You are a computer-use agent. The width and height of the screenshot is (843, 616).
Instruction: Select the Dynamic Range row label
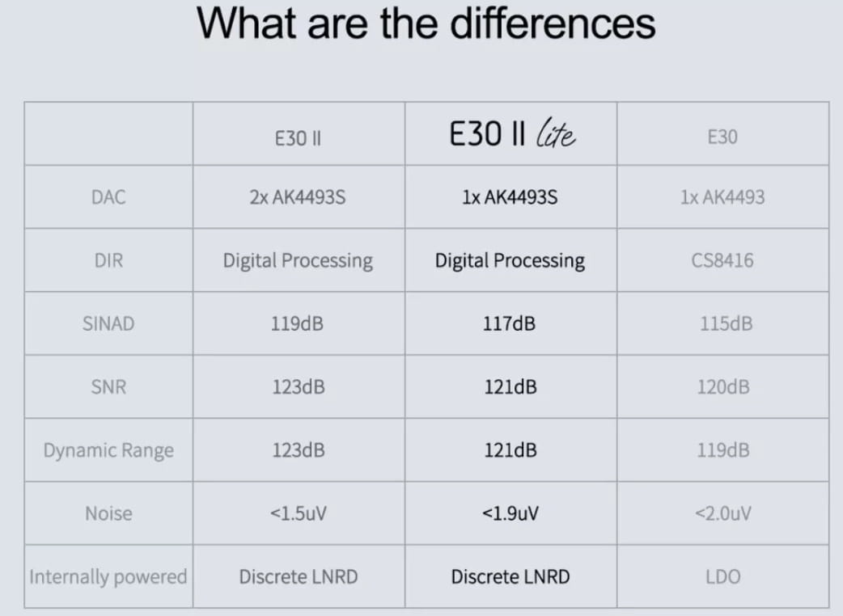point(109,450)
